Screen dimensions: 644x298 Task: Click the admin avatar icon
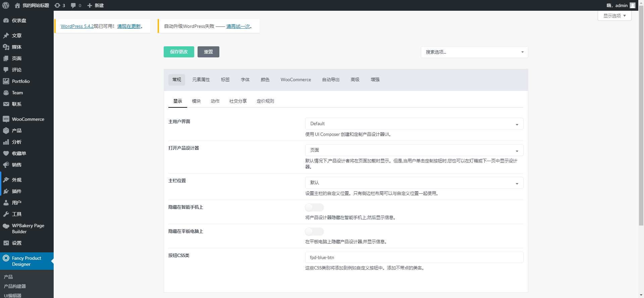[633, 5]
